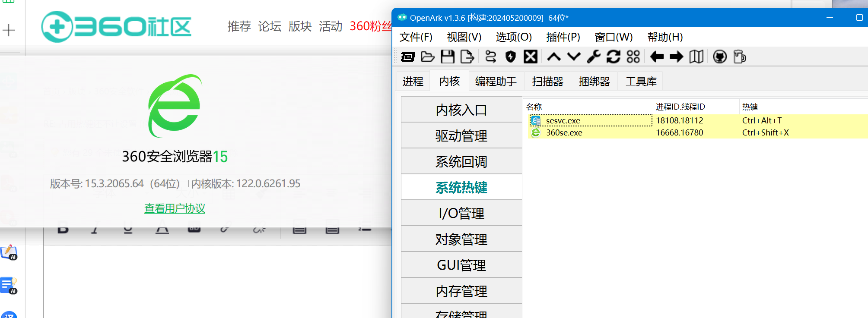Click the lightning shield icon in toolbar
Image resolution: width=868 pixels, height=318 pixels.
pyautogui.click(x=511, y=57)
